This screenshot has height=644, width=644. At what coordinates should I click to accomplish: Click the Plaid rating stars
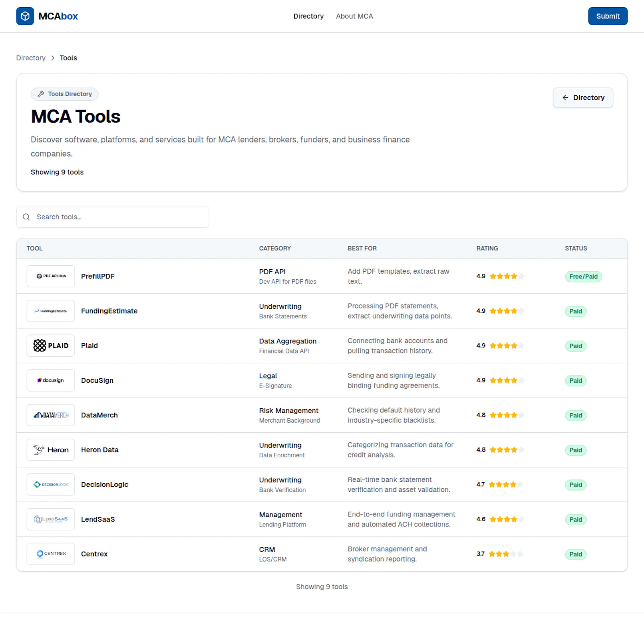click(x=507, y=345)
